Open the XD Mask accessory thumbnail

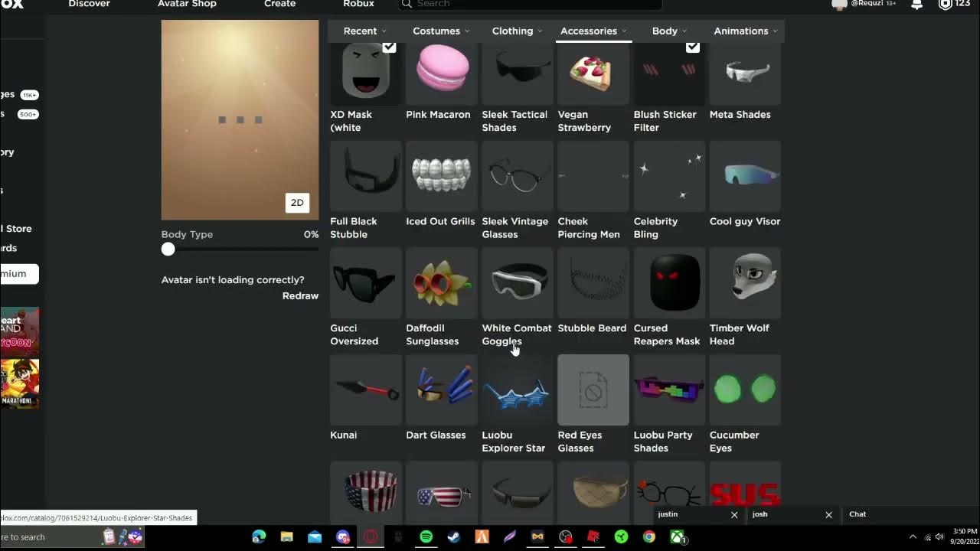(365, 73)
